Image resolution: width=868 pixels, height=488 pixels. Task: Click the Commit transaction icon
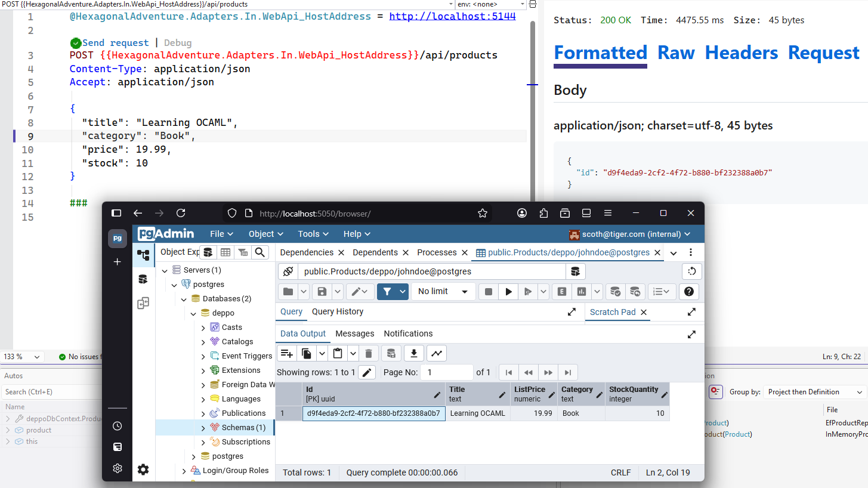tap(614, 292)
